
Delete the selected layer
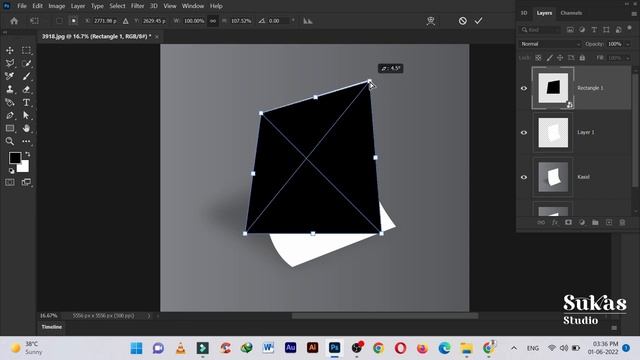622,222
